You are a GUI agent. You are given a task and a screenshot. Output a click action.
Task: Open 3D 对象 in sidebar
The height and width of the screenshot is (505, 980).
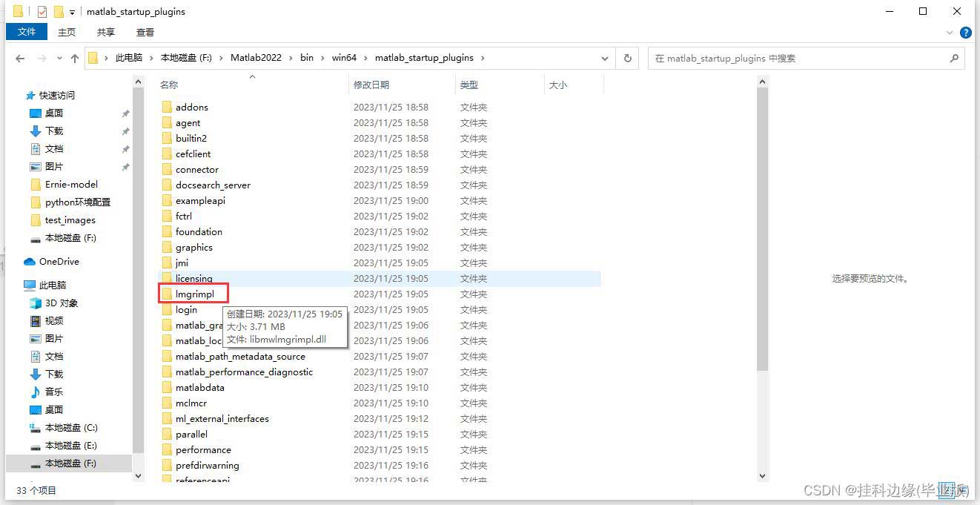tap(61, 303)
